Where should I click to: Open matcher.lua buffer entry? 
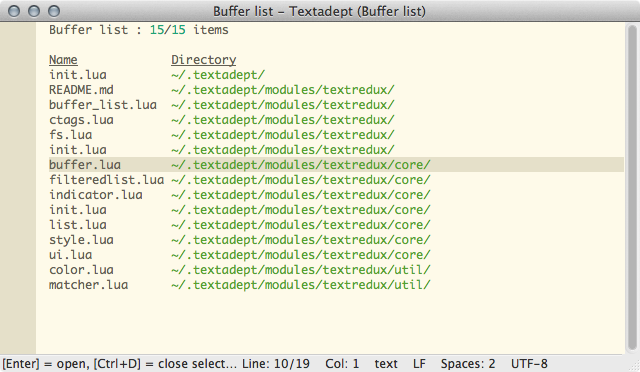click(x=89, y=285)
